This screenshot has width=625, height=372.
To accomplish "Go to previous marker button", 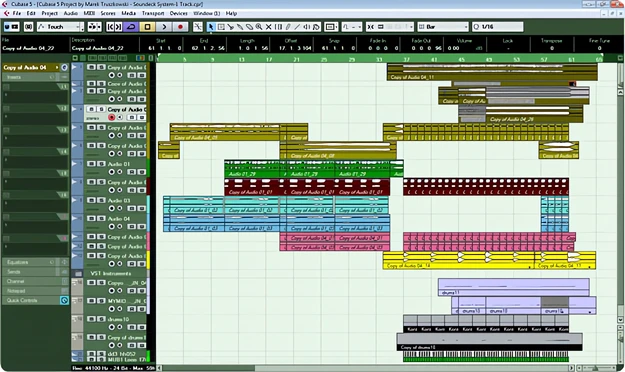I will 110,27.
